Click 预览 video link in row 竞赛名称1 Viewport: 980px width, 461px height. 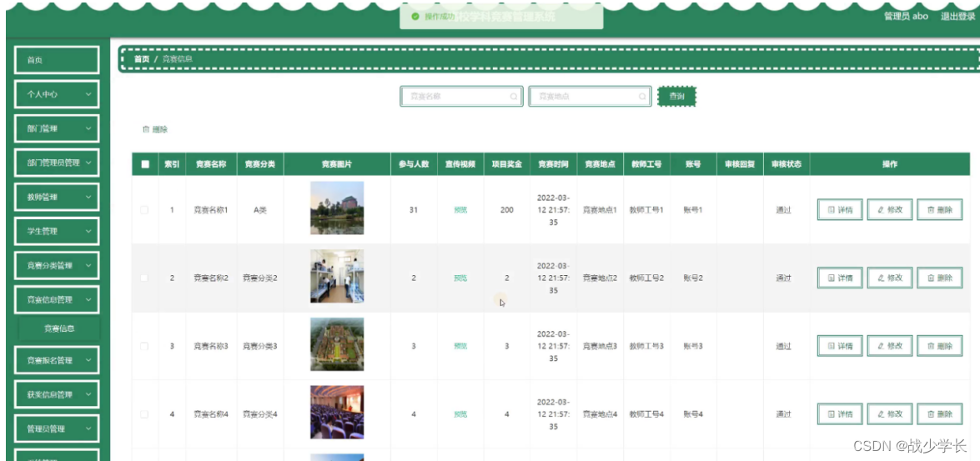point(460,210)
